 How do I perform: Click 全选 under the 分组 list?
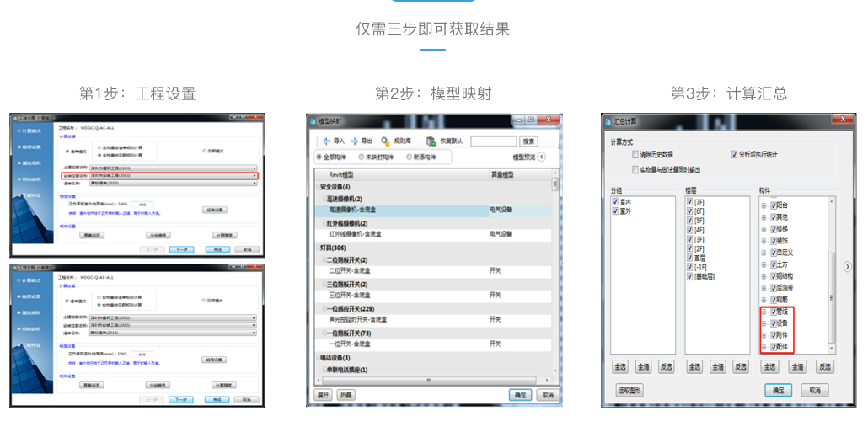click(x=620, y=367)
